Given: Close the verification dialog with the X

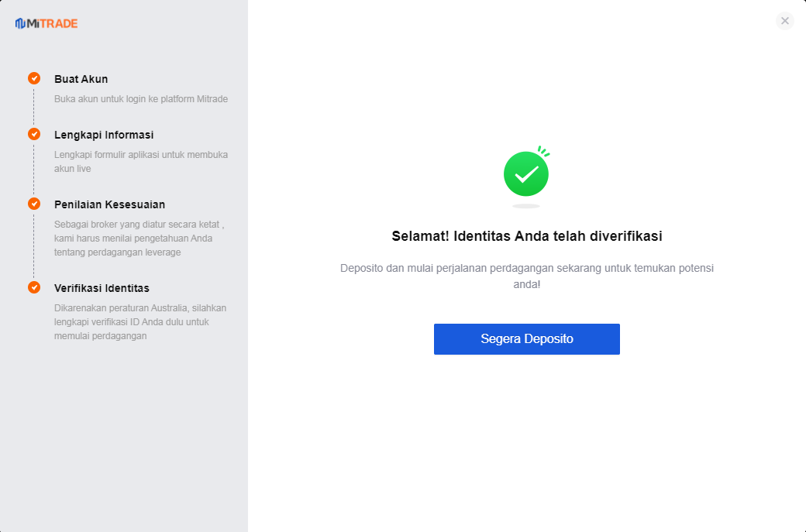Looking at the screenshot, I should (785, 21).
